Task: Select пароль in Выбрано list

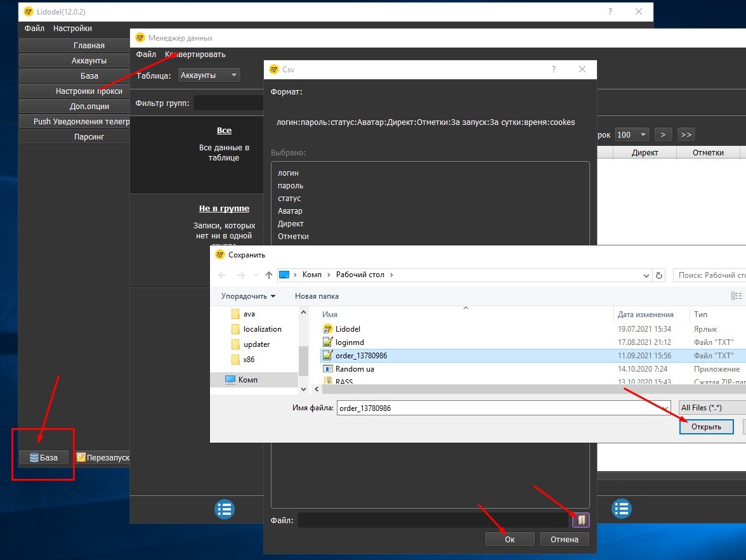Action: click(291, 186)
